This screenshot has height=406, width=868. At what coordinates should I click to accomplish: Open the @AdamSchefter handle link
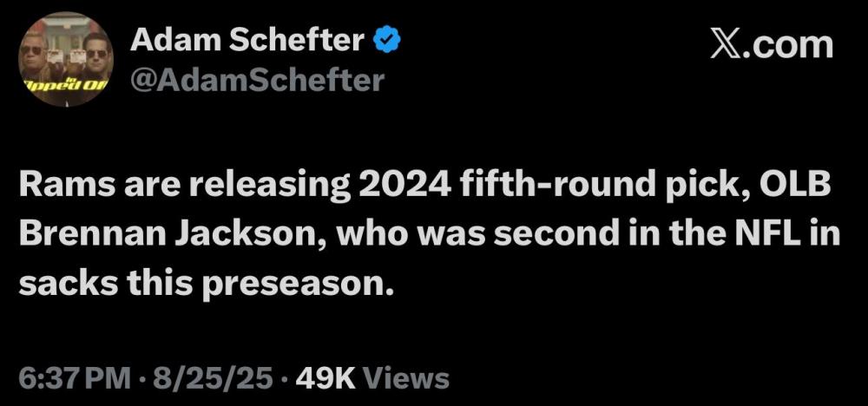[257, 80]
